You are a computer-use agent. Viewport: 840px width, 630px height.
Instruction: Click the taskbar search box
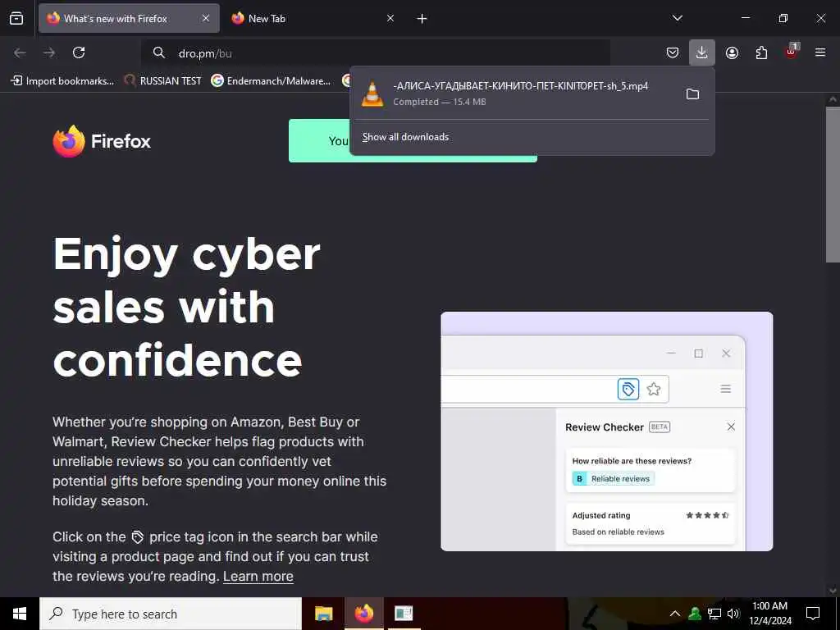(x=171, y=614)
